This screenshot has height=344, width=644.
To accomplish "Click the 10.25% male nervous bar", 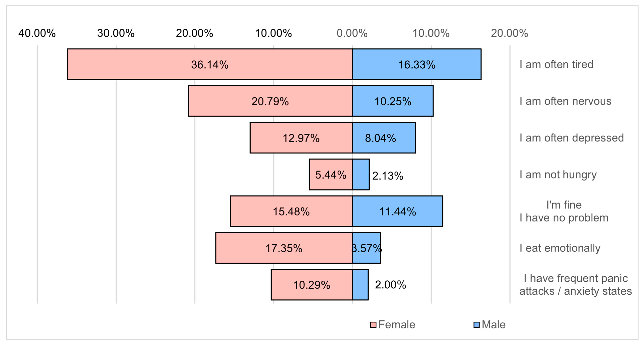I will [393, 101].
